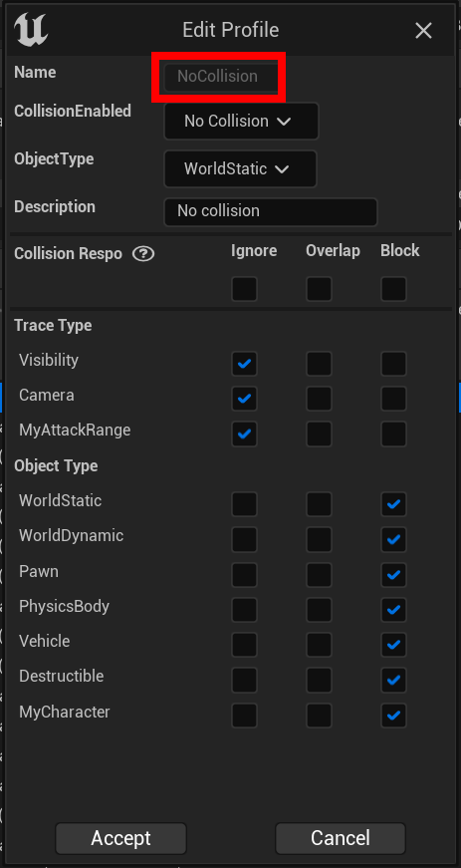Image resolution: width=461 pixels, height=868 pixels.
Task: Set WorldStatic object type to Ignore
Action: coord(244,504)
